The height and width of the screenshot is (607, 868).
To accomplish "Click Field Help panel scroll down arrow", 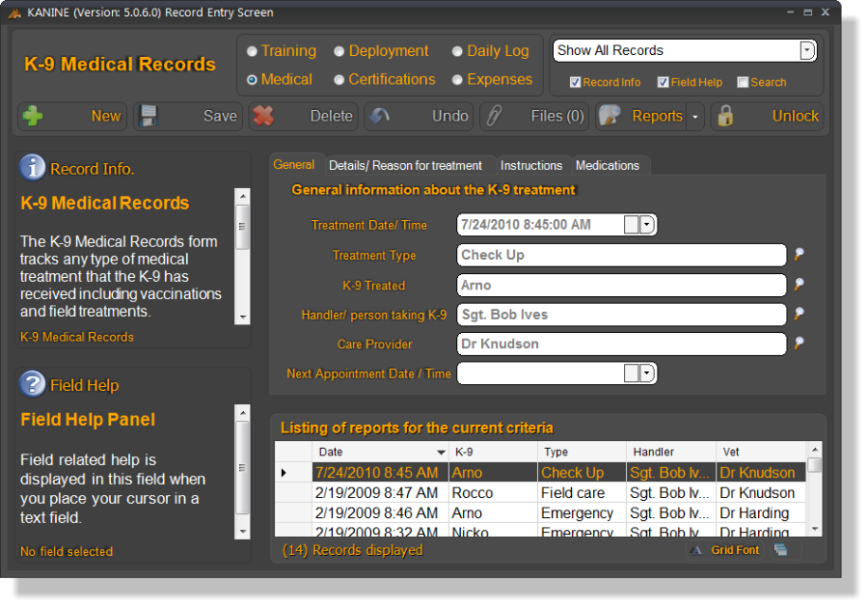I will point(242,532).
